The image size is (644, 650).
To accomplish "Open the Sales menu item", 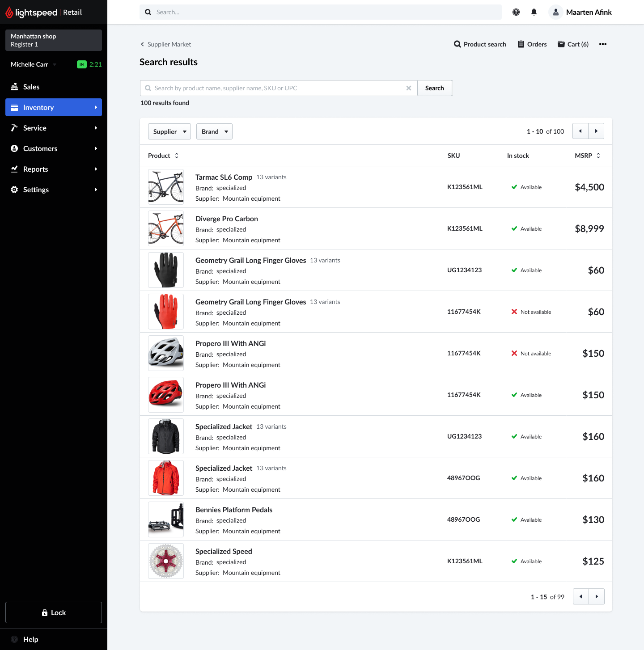I will [54, 87].
